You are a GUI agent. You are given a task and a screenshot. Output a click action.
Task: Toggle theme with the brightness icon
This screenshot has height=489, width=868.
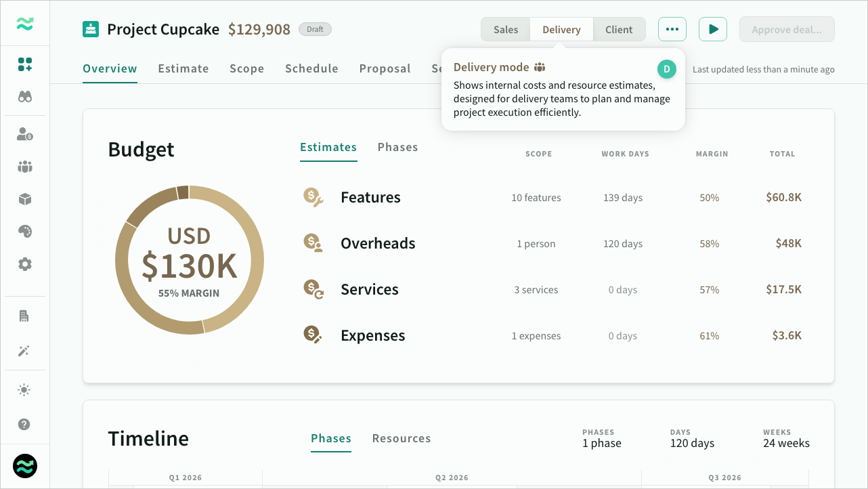pyautogui.click(x=24, y=389)
